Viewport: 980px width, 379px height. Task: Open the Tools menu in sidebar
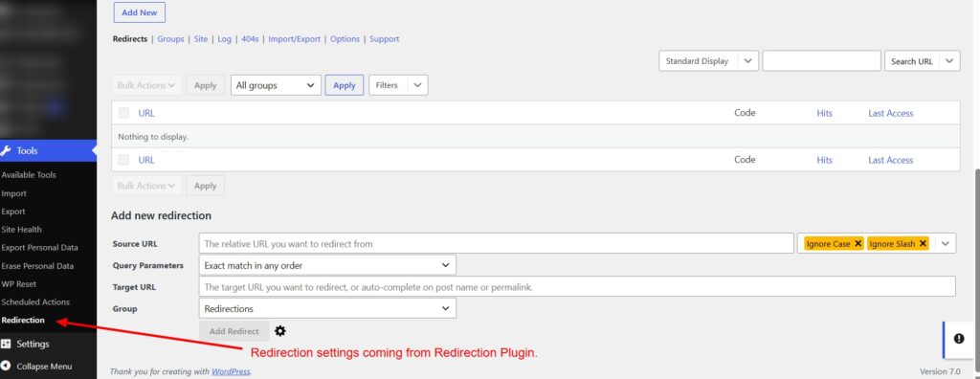pyautogui.click(x=48, y=150)
